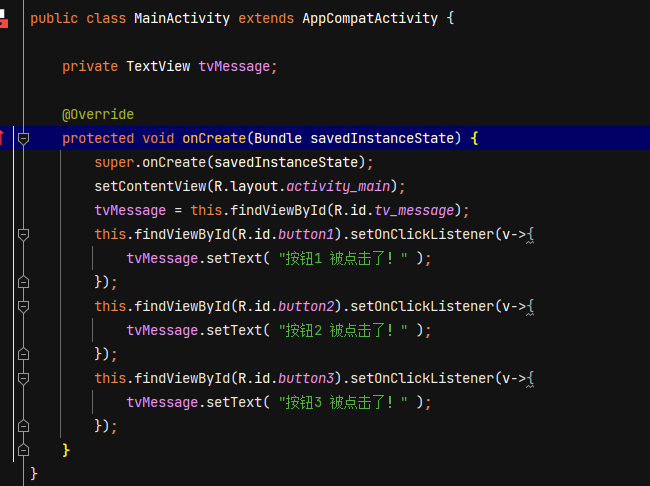
Task: Click the "setContentView" call
Action: 150,187
